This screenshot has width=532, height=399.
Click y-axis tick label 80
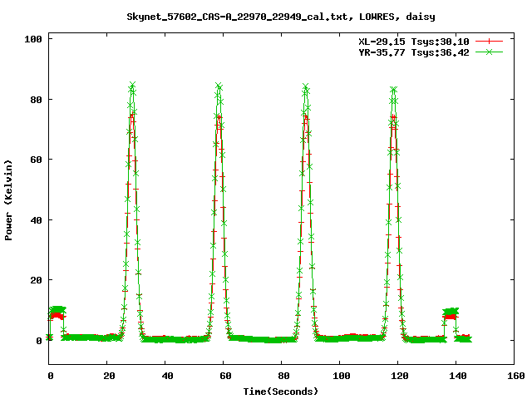37,100
